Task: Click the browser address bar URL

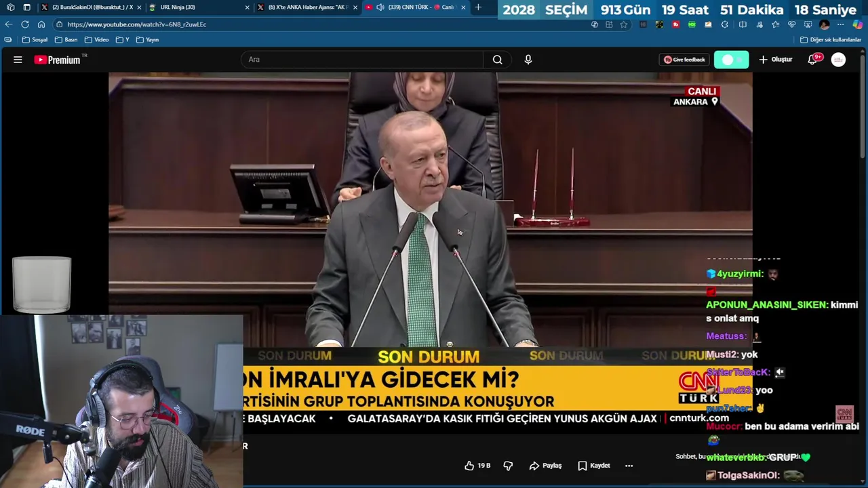Action: [x=136, y=24]
